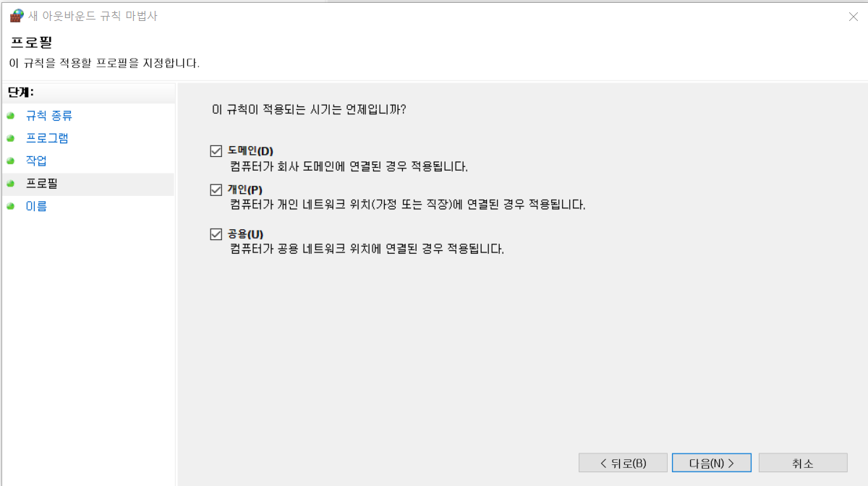868x486 pixels.
Task: Open the 작업 step in sidebar
Action: [36, 161]
